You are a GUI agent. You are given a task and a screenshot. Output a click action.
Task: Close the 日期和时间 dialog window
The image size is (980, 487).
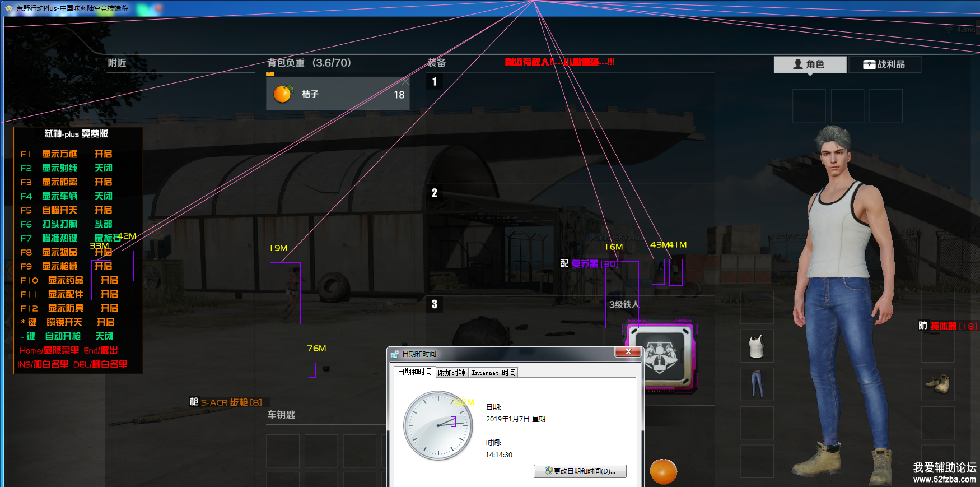pyautogui.click(x=628, y=352)
